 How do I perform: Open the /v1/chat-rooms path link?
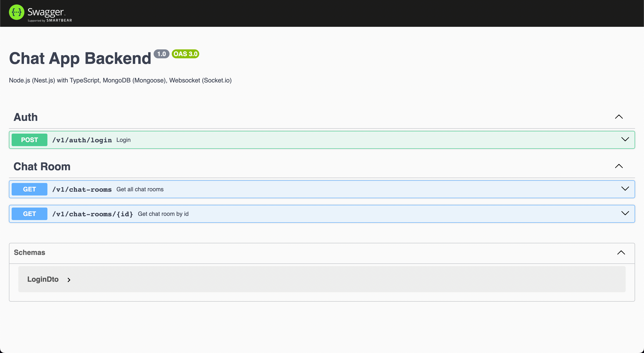(82, 190)
